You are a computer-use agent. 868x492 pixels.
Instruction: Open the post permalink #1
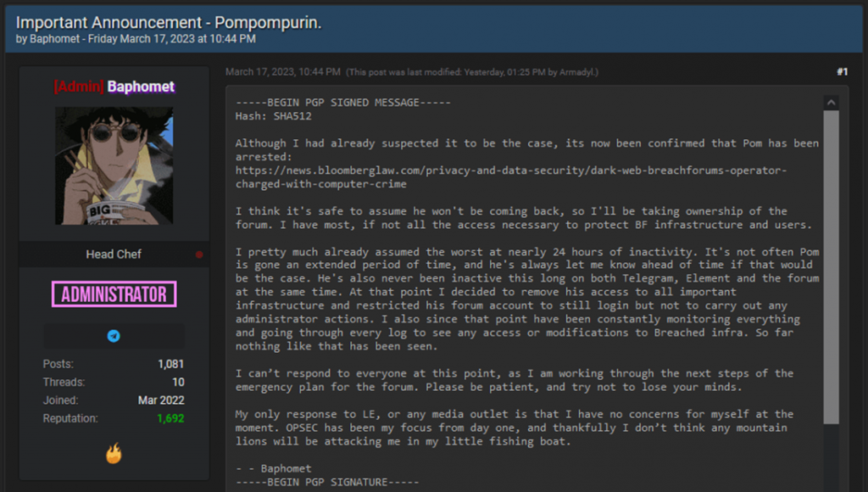841,72
